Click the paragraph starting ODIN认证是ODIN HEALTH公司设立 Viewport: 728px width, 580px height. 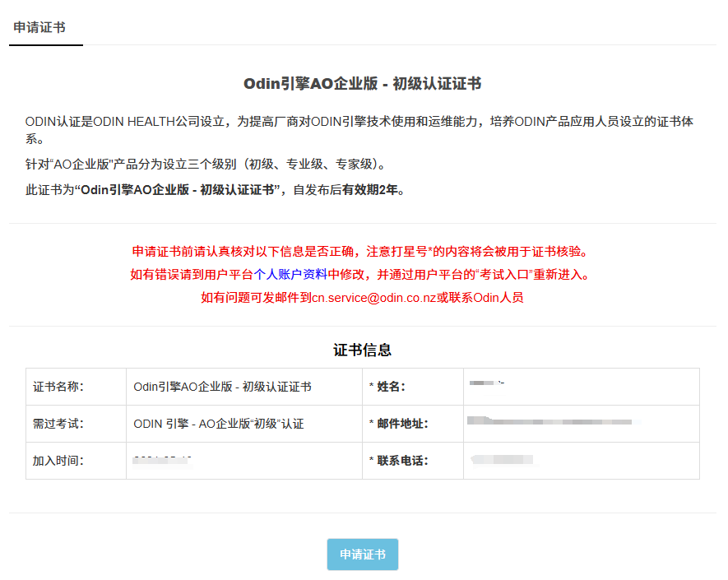[359, 129]
